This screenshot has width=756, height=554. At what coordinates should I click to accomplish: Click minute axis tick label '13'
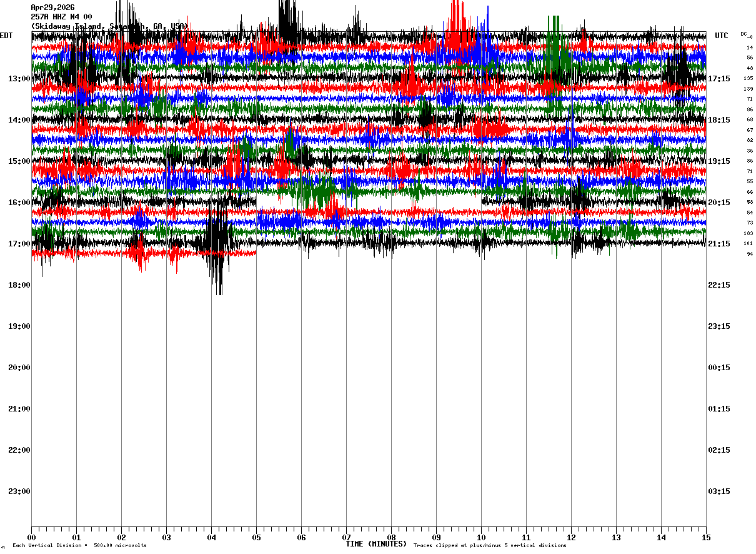pyautogui.click(x=616, y=537)
